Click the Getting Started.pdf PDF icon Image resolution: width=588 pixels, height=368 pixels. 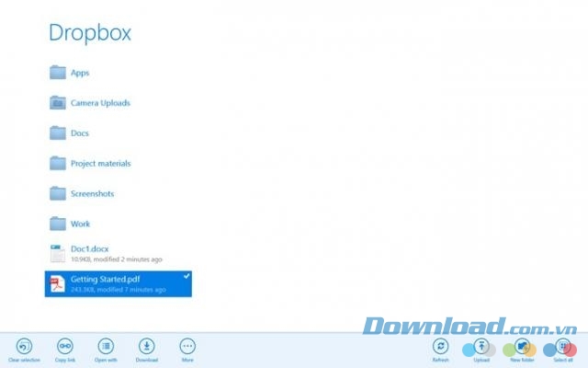pos(57,283)
